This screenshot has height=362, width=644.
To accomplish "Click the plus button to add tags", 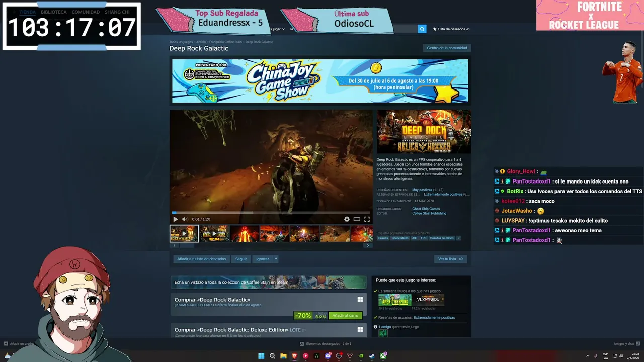I will pos(458,238).
